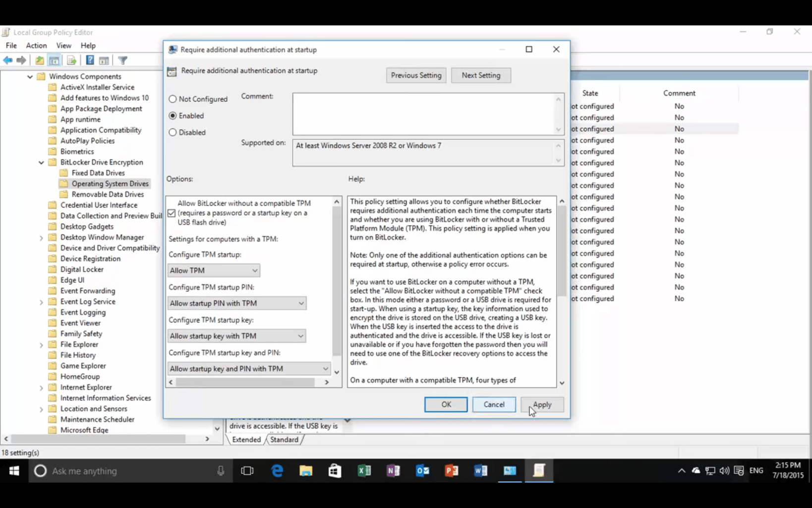Click inside the Comment text box
Screen dimensions: 812x508
pyautogui.click(x=428, y=114)
